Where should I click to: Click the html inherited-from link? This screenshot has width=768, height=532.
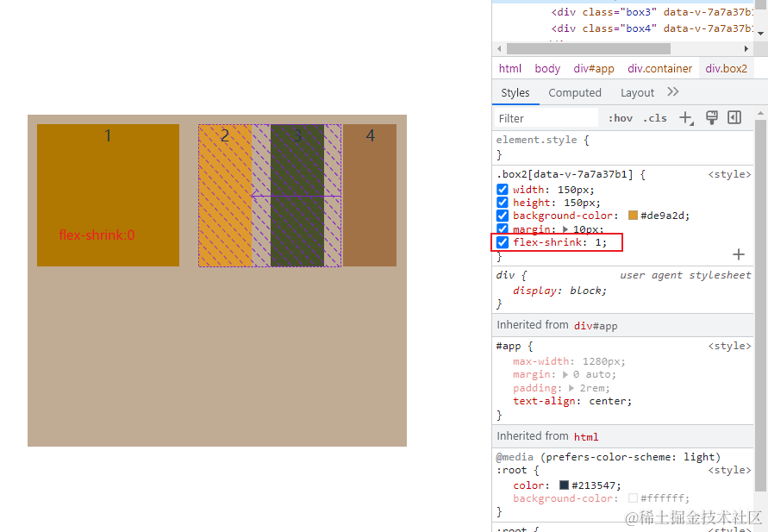point(586,436)
